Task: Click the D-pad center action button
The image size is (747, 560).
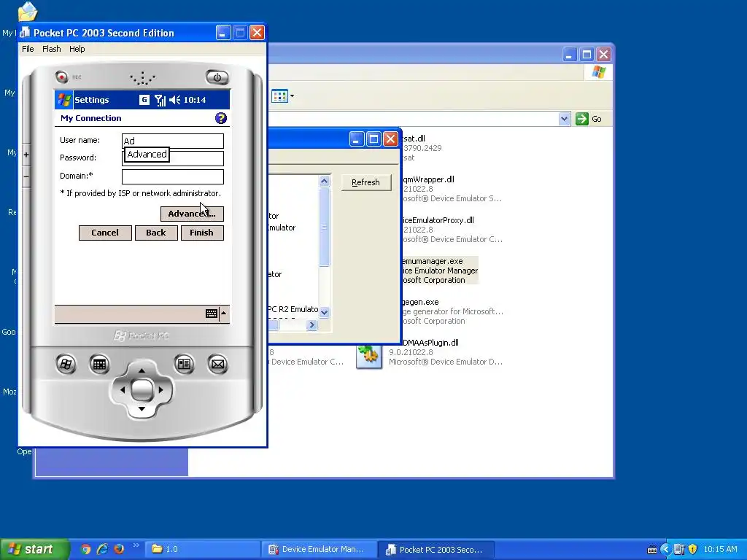Action: tap(142, 390)
